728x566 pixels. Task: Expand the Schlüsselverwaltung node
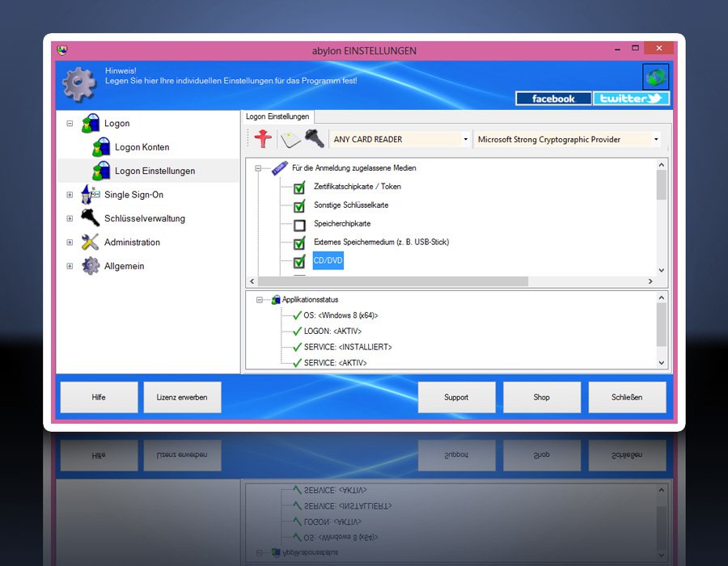(70, 218)
